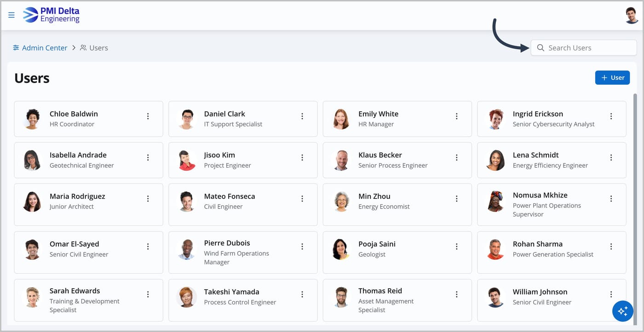Open options menu for Mateo Fonseca
644x332 pixels.
302,199
